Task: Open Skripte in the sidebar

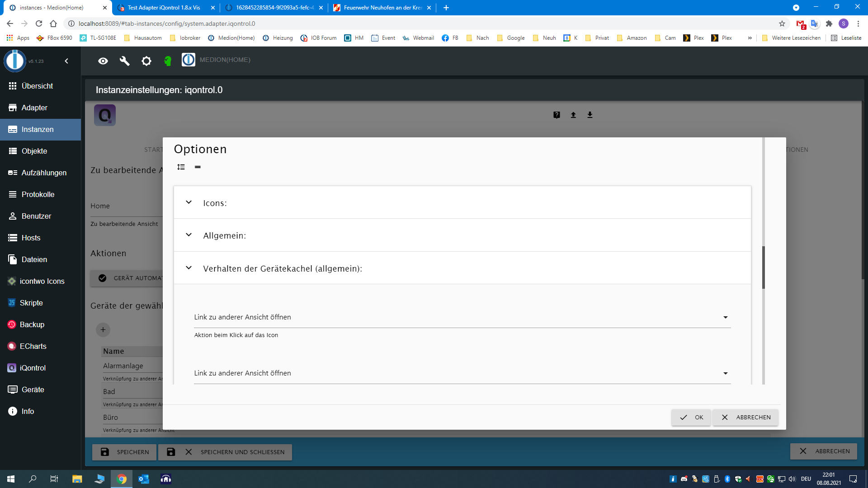Action: (x=41, y=303)
